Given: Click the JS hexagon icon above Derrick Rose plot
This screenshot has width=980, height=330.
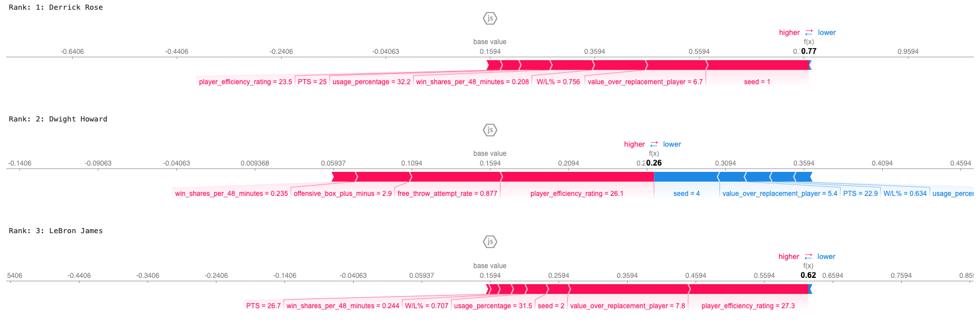Looking at the screenshot, I should (x=490, y=18).
